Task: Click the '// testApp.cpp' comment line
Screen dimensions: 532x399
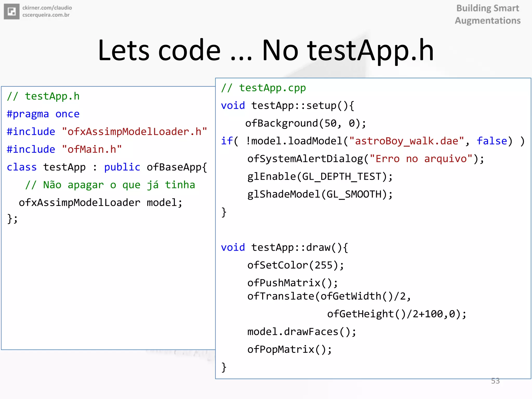Action: 263,88
